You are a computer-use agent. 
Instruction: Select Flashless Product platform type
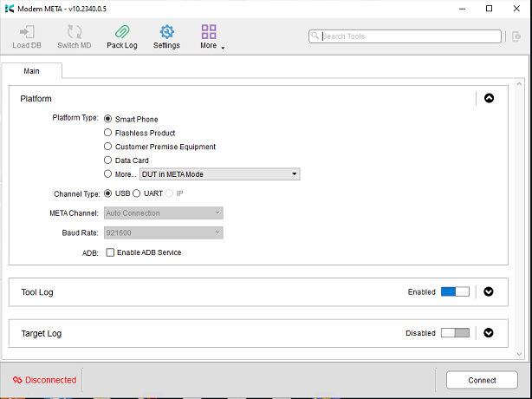point(108,133)
